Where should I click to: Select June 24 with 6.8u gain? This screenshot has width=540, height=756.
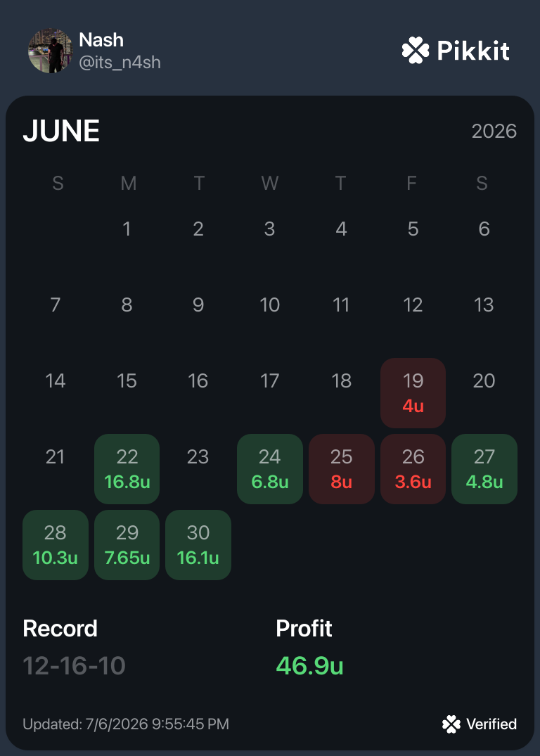269,469
